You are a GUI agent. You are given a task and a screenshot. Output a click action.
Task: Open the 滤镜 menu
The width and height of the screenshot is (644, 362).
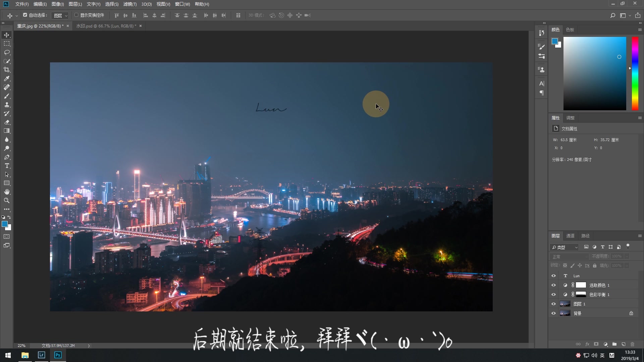point(130,4)
